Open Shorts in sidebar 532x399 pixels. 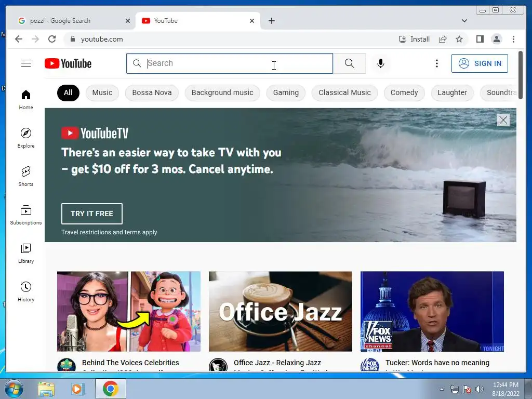[x=26, y=177]
